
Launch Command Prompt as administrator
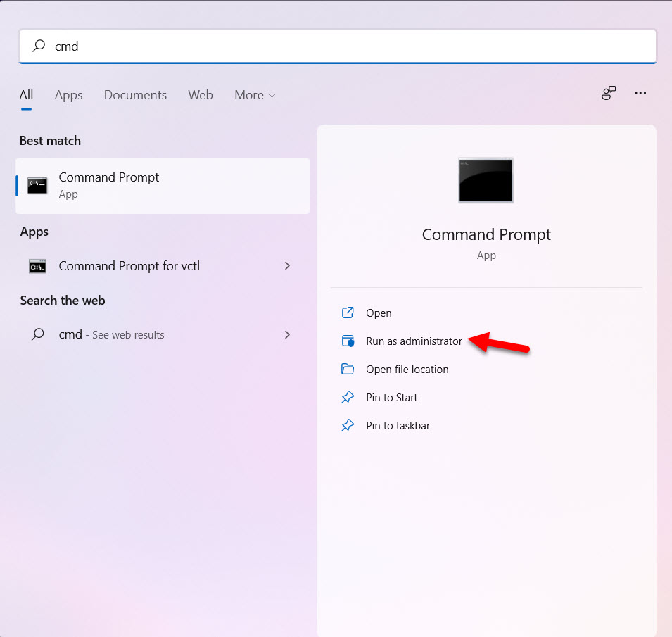click(414, 341)
